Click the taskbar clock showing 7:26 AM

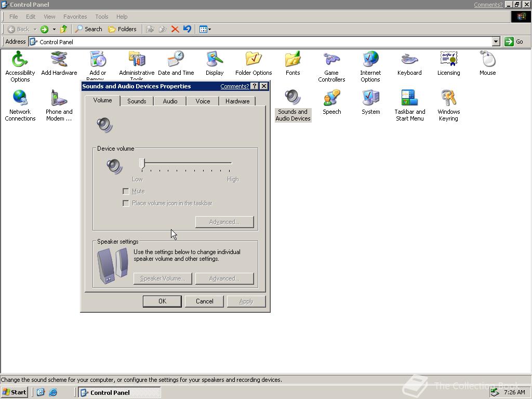coord(514,392)
